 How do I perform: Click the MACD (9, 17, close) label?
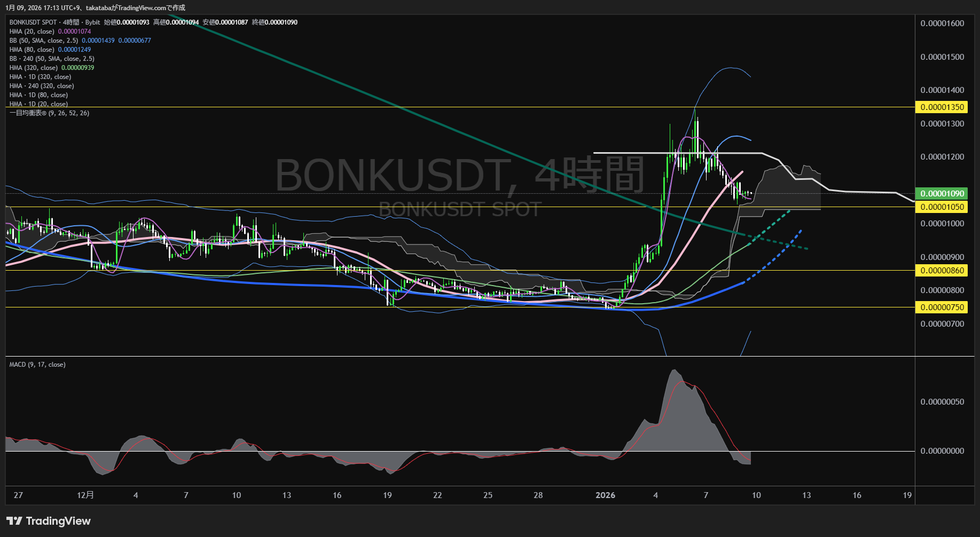[x=37, y=365]
